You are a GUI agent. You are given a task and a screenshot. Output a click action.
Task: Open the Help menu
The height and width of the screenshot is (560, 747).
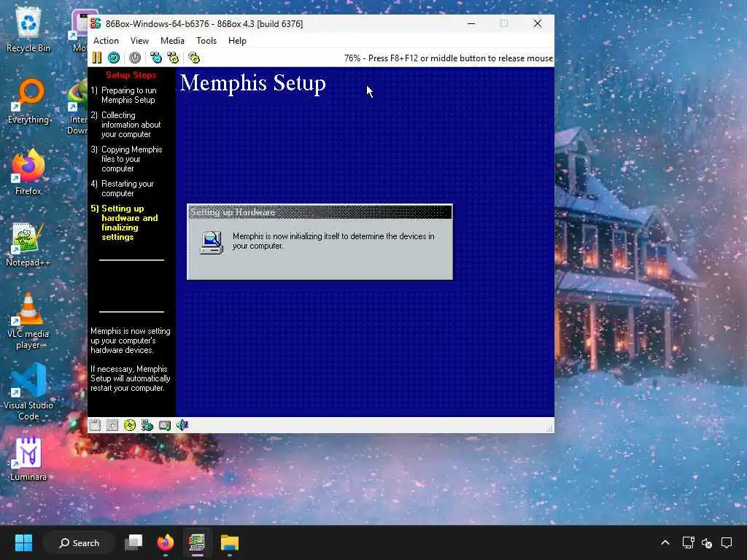237,41
